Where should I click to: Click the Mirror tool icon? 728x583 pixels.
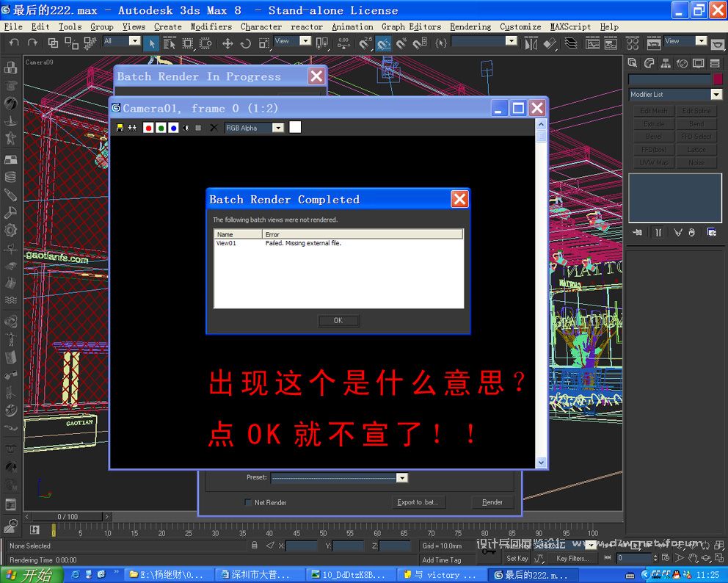(x=531, y=43)
